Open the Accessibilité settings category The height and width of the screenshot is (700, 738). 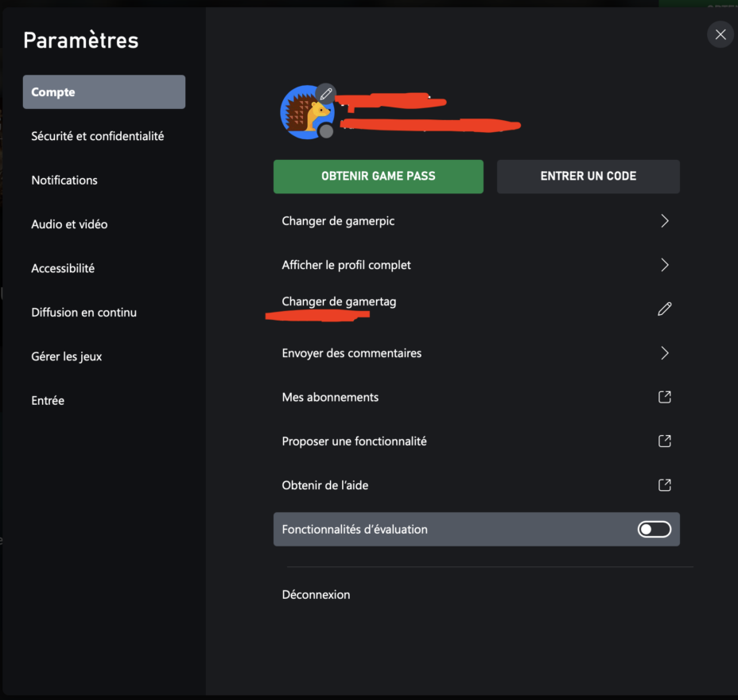(x=62, y=268)
